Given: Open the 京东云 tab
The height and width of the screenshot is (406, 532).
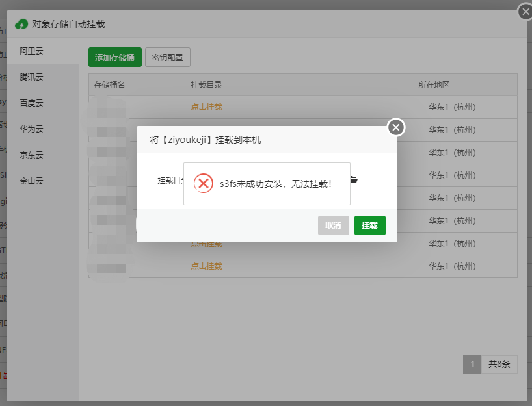Looking at the screenshot, I should click(43, 155).
